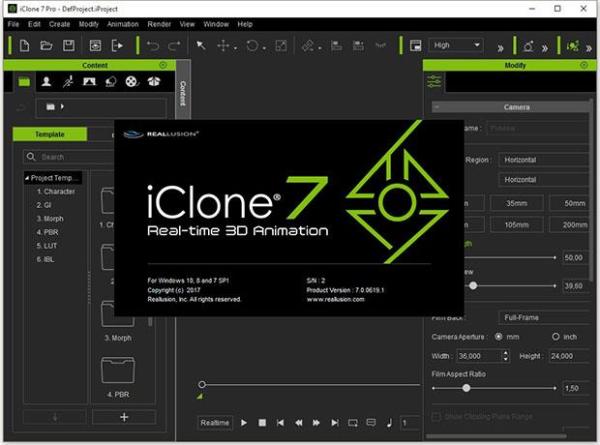This screenshot has height=445, width=600.
Task: Open the High render quality dropdown
Action: click(x=456, y=46)
